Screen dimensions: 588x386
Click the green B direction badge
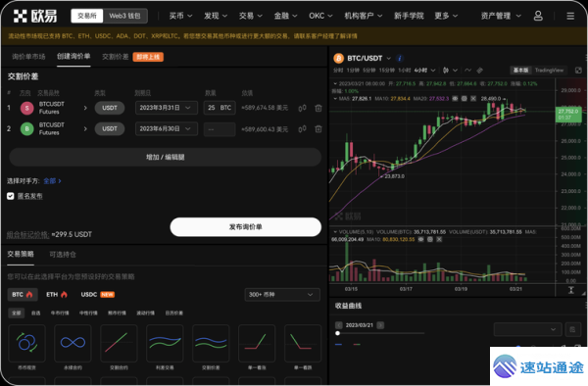[27, 129]
